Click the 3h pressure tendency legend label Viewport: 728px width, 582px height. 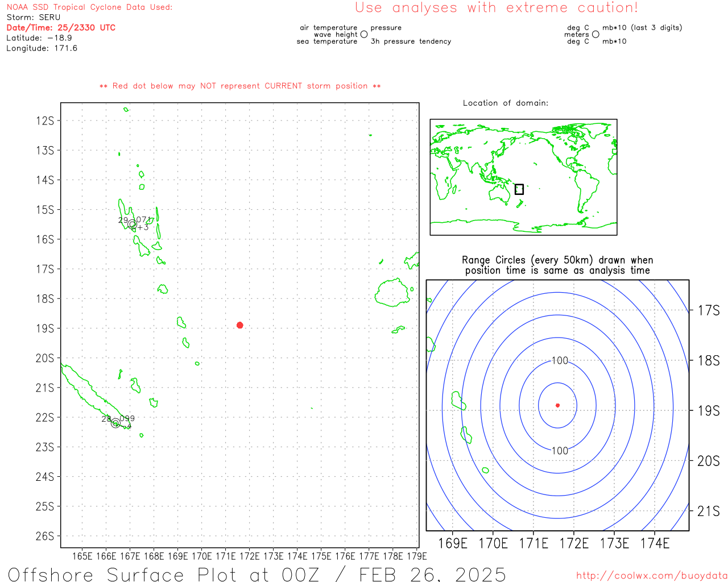point(411,41)
